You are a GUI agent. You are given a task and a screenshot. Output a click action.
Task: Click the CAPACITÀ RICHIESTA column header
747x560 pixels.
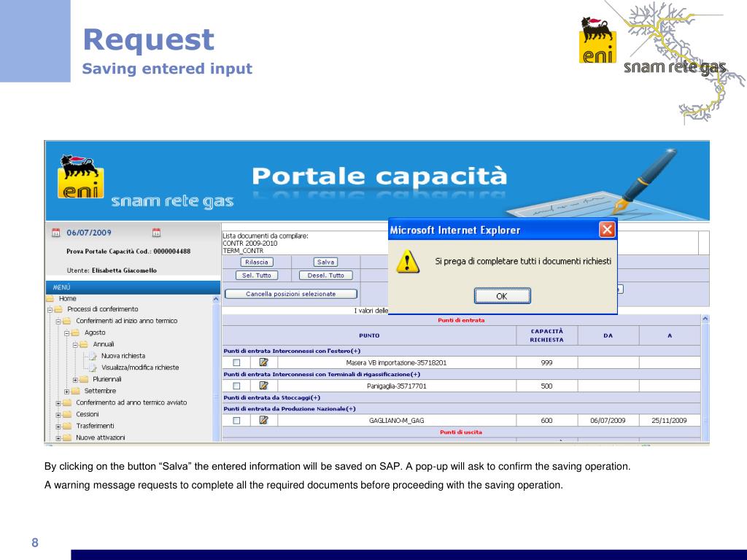pyautogui.click(x=547, y=335)
